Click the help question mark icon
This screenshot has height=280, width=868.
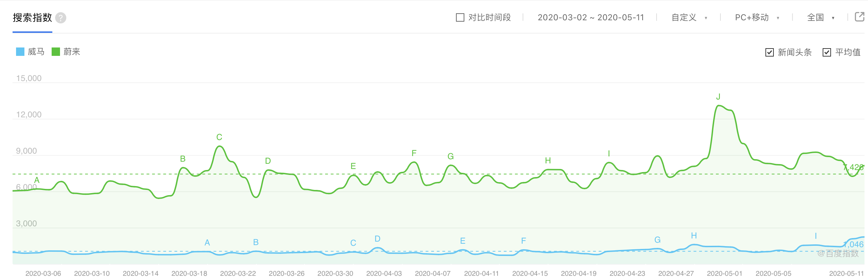(61, 18)
